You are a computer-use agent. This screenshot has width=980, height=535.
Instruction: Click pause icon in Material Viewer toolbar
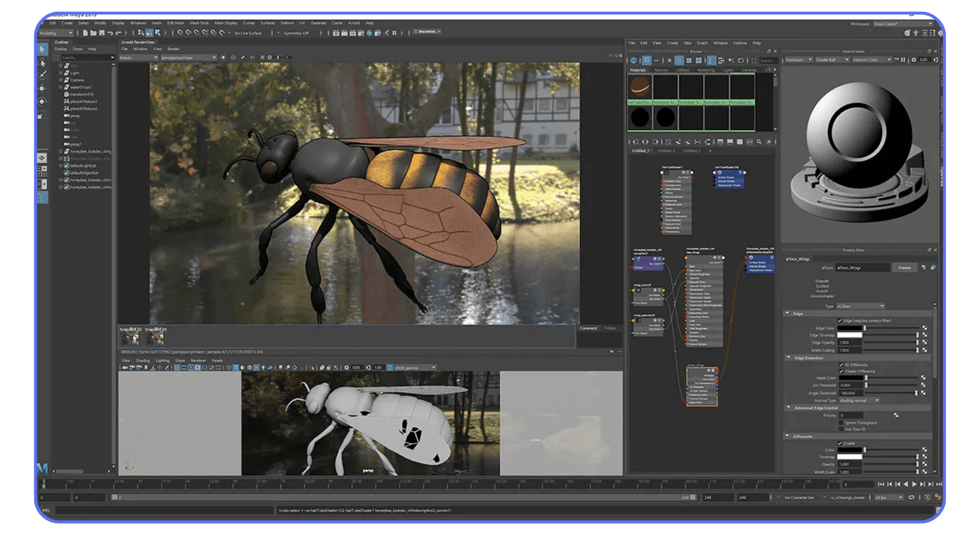tap(903, 60)
